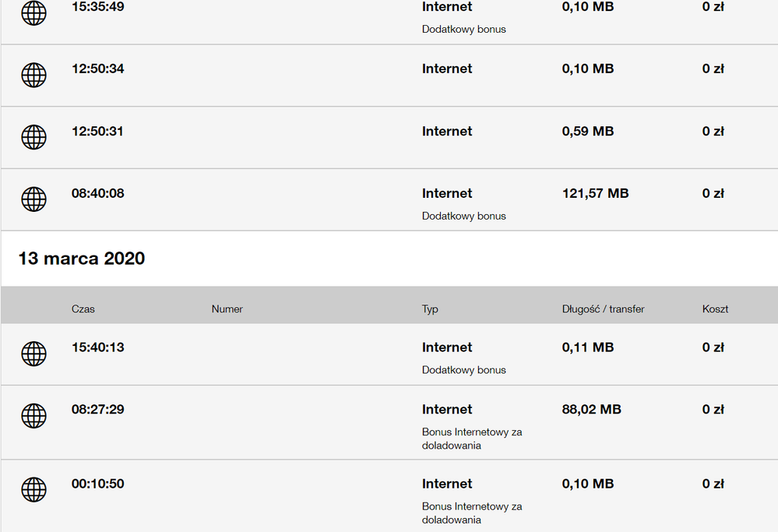Click the Czas column header
778x532 pixels.
83,309
